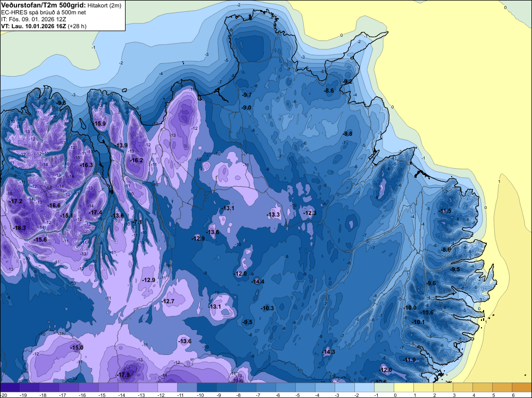Click the legend swatch between -13 and -12

pos(148,387)
